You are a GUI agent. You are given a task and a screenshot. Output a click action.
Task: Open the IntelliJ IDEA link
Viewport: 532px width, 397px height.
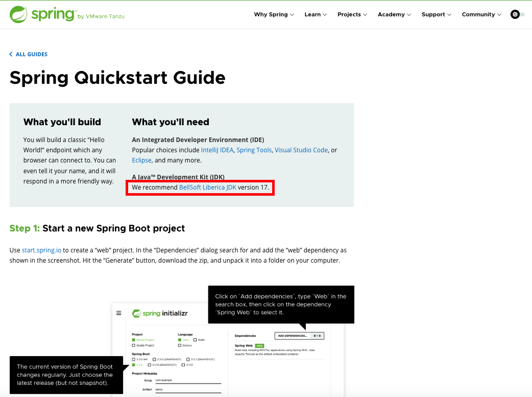click(217, 150)
